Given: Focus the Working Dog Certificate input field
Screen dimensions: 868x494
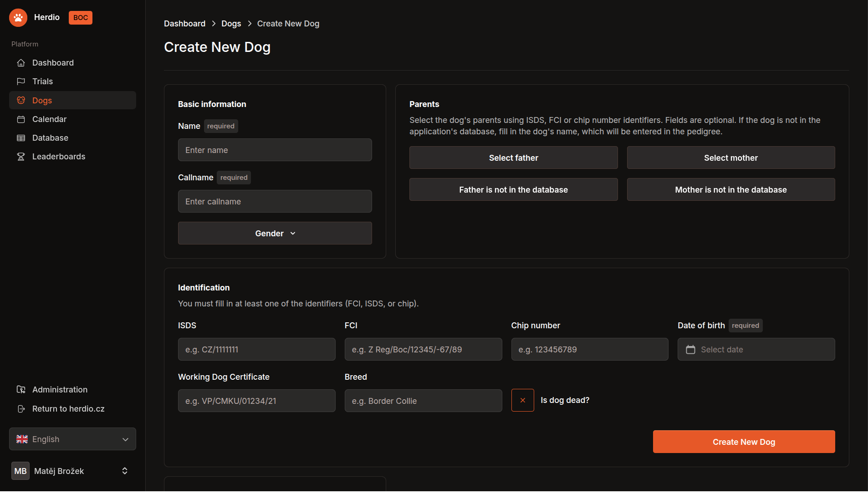Looking at the screenshot, I should pos(257,401).
